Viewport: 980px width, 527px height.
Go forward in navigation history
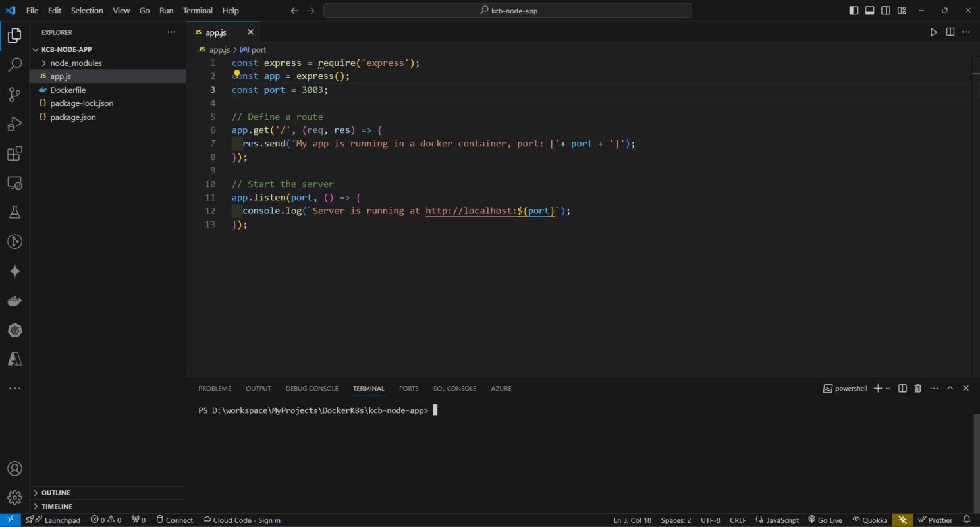(x=310, y=11)
